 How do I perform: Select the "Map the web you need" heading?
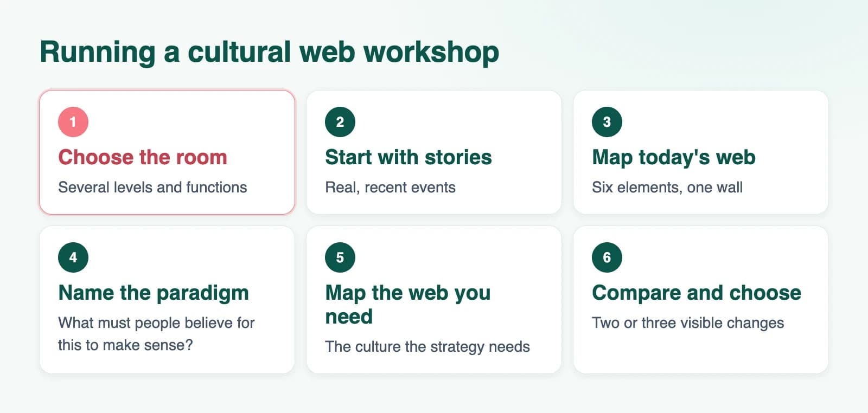[408, 305]
